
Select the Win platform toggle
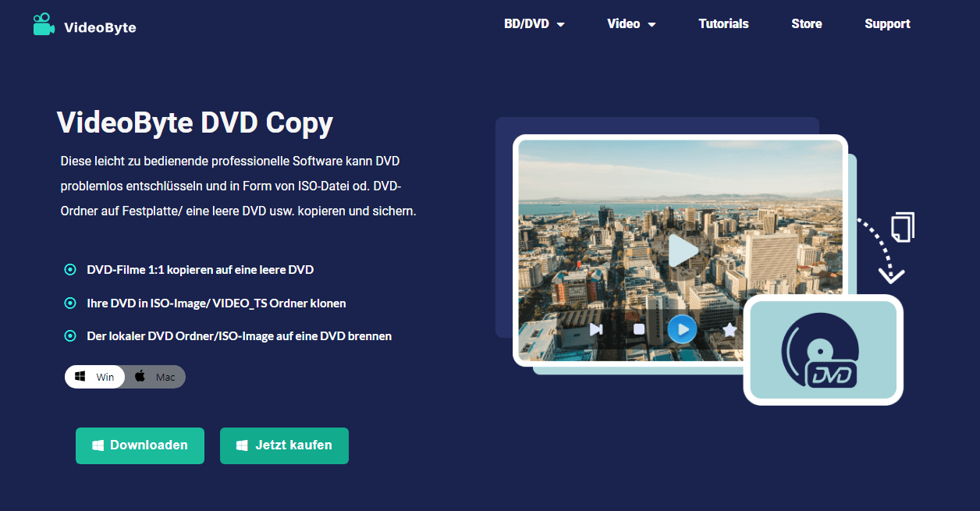94,377
